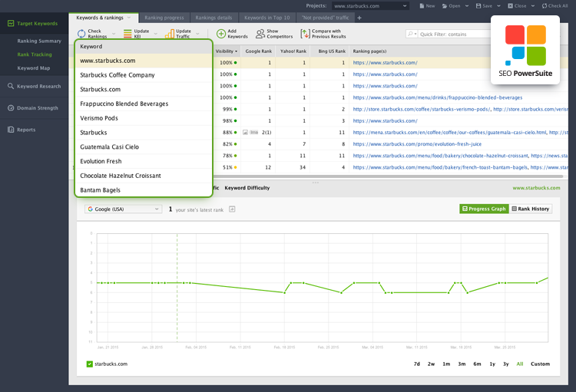The height and width of the screenshot is (392, 576).
Task: Open the Frappuccino Blended Beverages ranking page link
Action: coord(437,98)
